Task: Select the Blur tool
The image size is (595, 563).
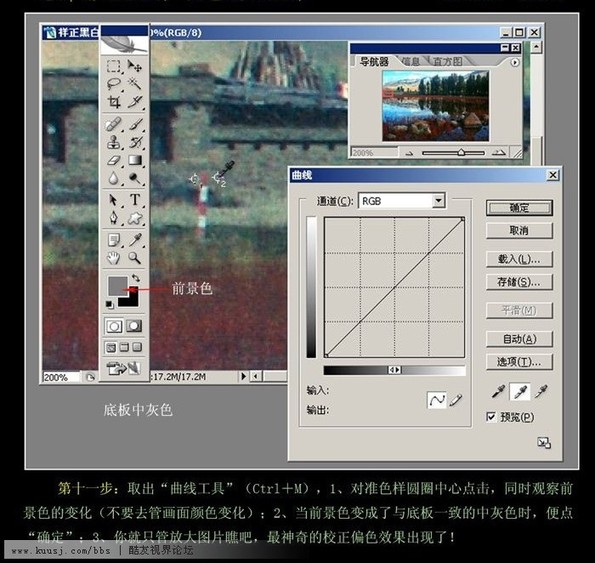Action: pyautogui.click(x=113, y=178)
